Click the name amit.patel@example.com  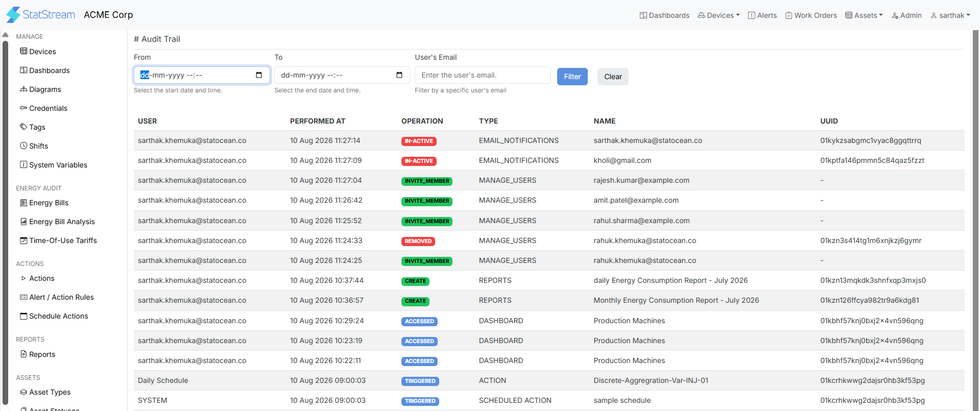point(636,200)
